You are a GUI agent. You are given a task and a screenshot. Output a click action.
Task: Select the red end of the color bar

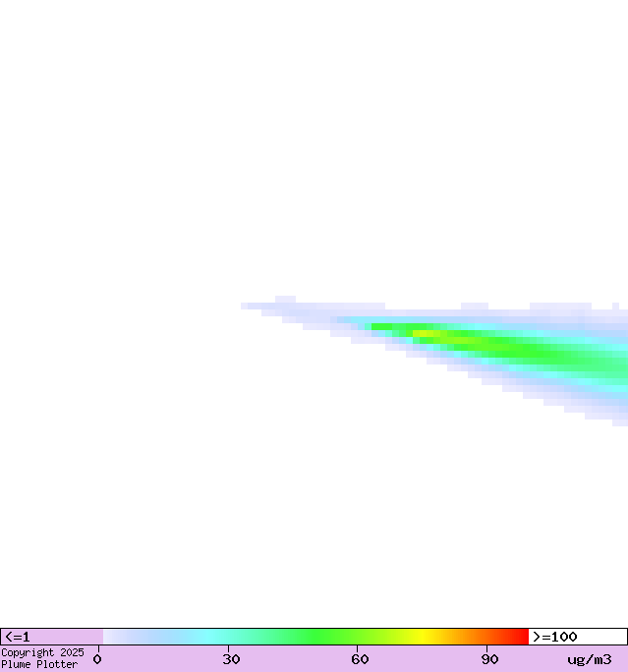click(521, 637)
